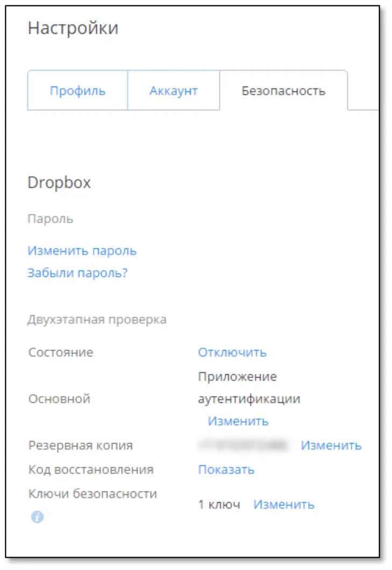This screenshot has height=570, width=392.
Task: Click the Основной label
Action: [x=59, y=399]
